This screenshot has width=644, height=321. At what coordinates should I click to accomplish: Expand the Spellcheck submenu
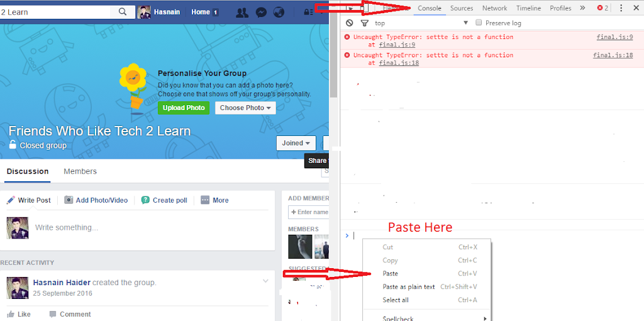pos(427,318)
